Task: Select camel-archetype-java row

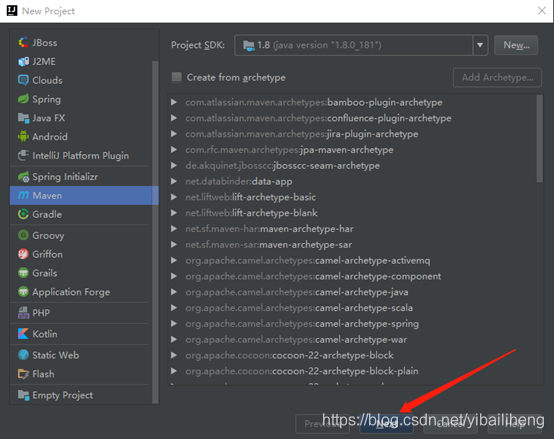Action: point(352,292)
